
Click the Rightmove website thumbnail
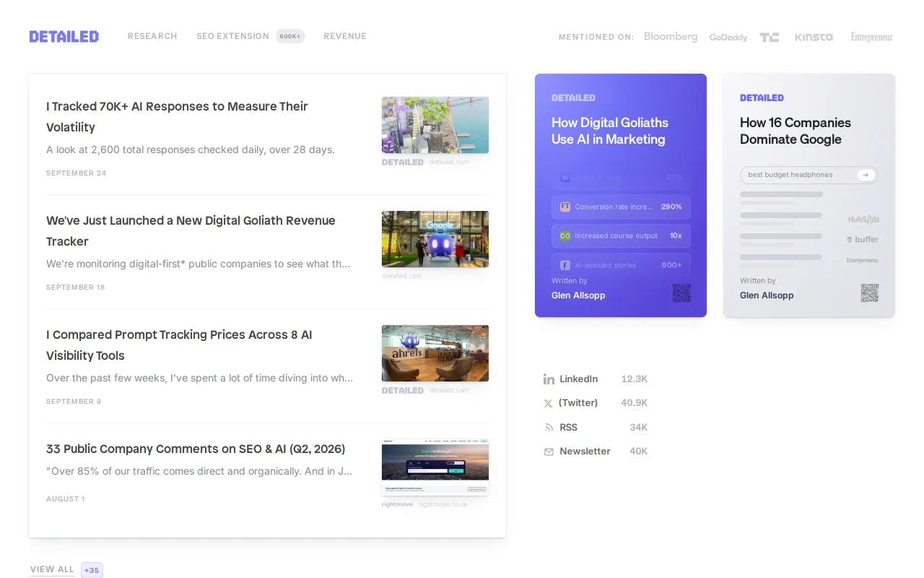[x=435, y=467]
